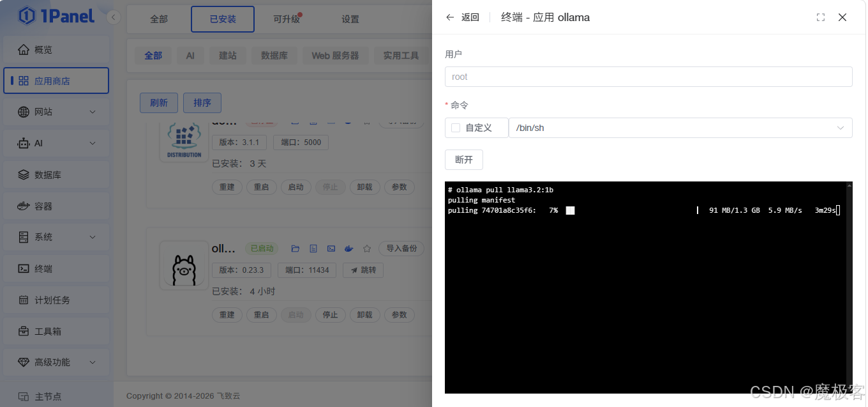
Task: Click 重建 for the 3.1.1 app
Action: click(x=227, y=187)
